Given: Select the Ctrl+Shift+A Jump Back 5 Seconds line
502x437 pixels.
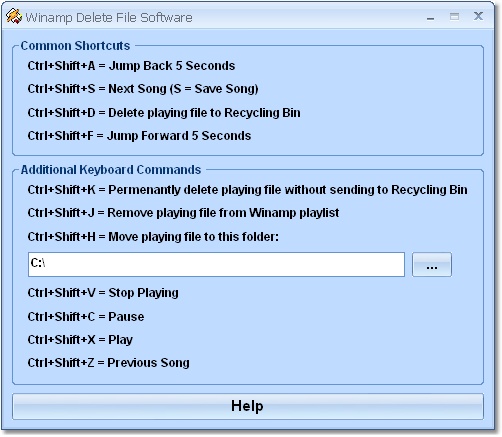Looking at the screenshot, I should tap(131, 66).
